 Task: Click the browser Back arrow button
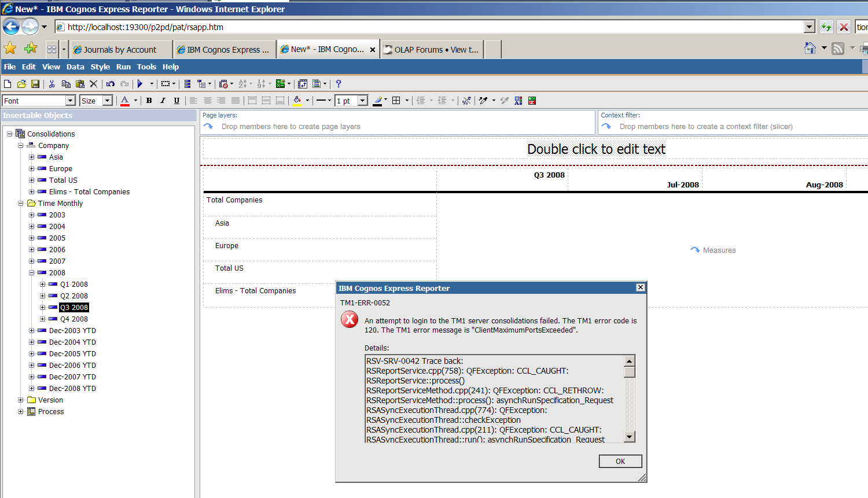[11, 27]
